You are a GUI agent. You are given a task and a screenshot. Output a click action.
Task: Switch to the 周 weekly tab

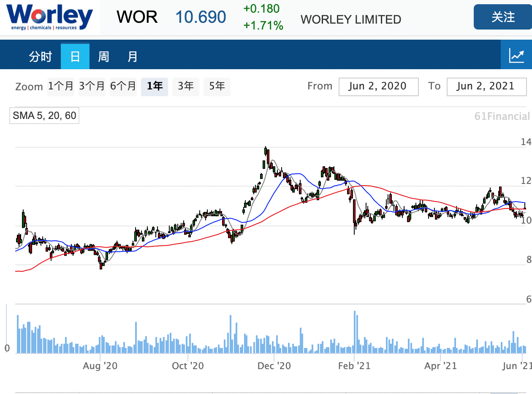104,57
